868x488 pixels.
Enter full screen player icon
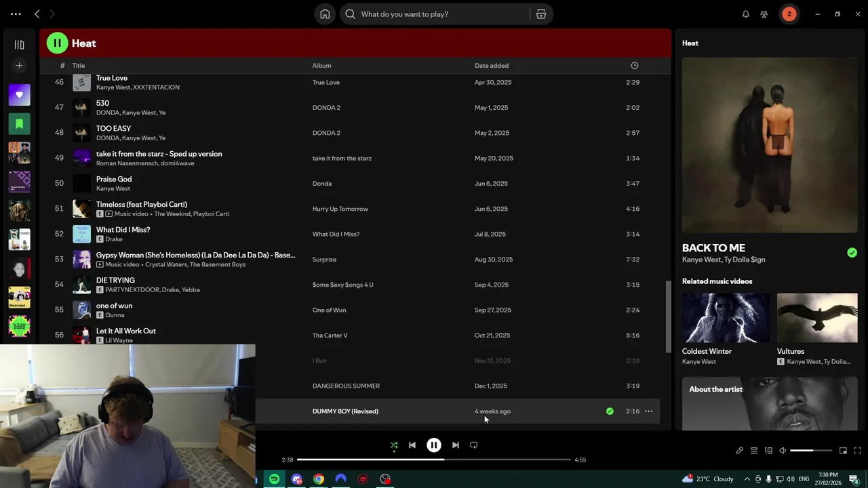click(857, 451)
